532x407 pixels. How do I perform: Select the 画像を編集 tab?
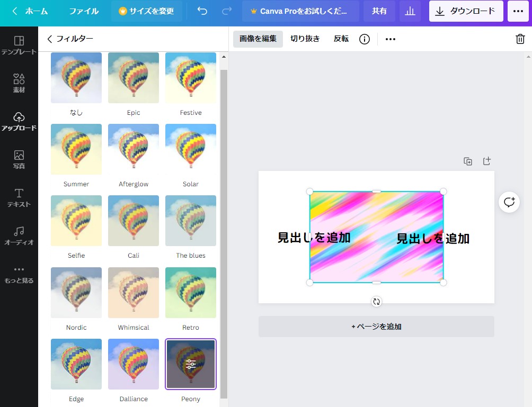(x=258, y=39)
